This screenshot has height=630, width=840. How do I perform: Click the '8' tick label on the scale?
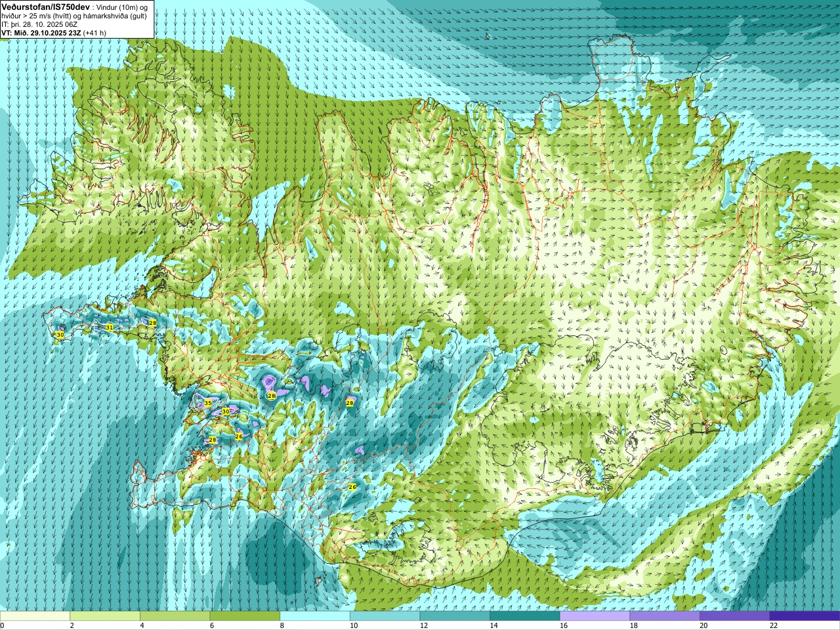click(282, 625)
